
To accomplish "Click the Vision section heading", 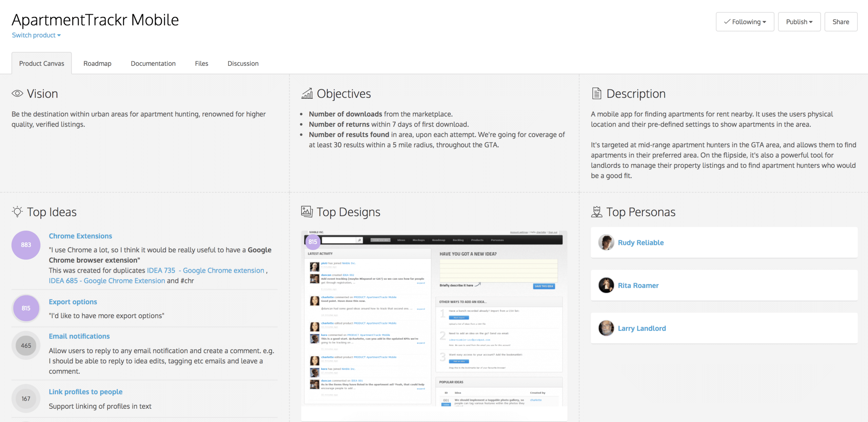I will pyautogui.click(x=42, y=93).
